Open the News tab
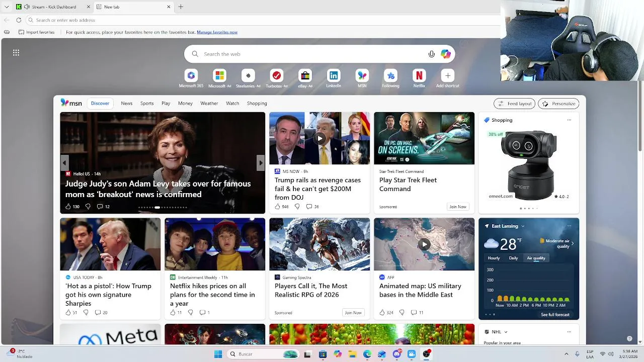 click(x=127, y=103)
